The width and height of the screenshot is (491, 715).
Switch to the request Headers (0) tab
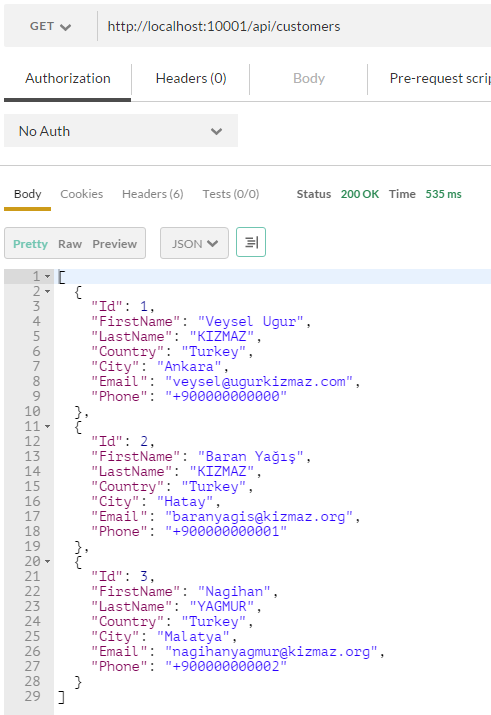tap(191, 78)
